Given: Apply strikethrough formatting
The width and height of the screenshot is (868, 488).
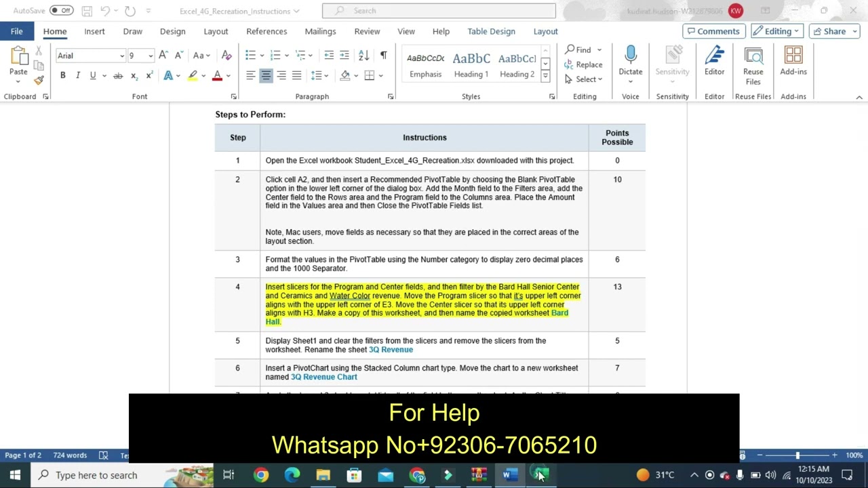Looking at the screenshot, I should coord(118,75).
